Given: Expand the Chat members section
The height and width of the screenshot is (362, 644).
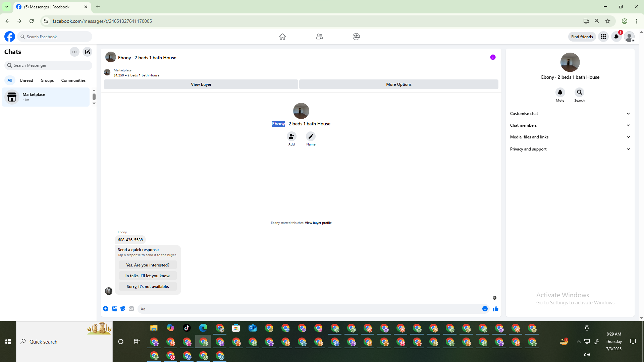Looking at the screenshot, I should click(x=570, y=125).
